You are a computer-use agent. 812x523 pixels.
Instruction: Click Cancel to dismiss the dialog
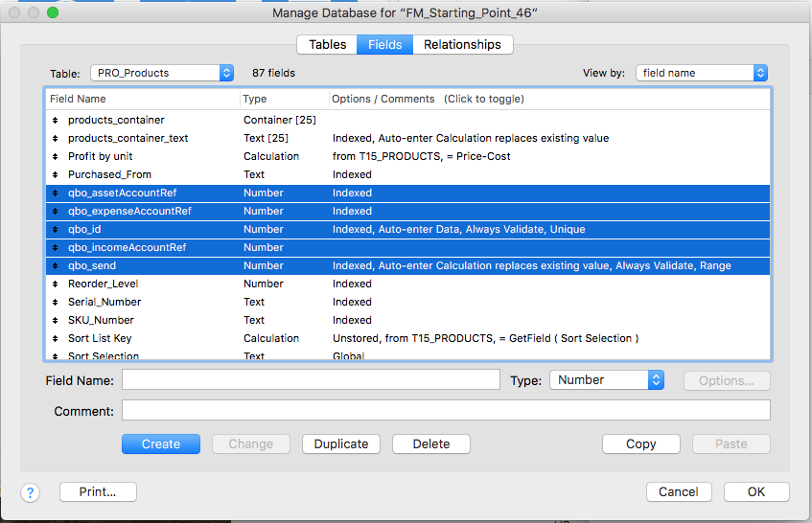point(679,492)
